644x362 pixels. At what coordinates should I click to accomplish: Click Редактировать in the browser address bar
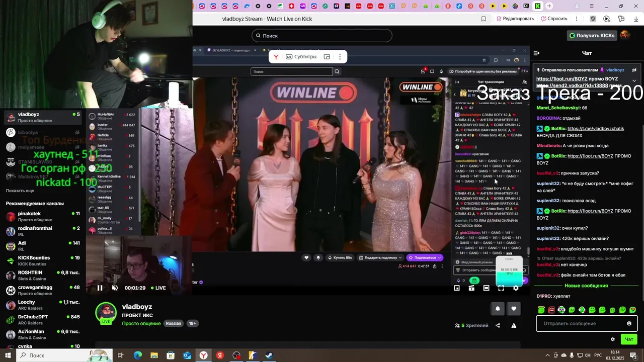[515, 19]
